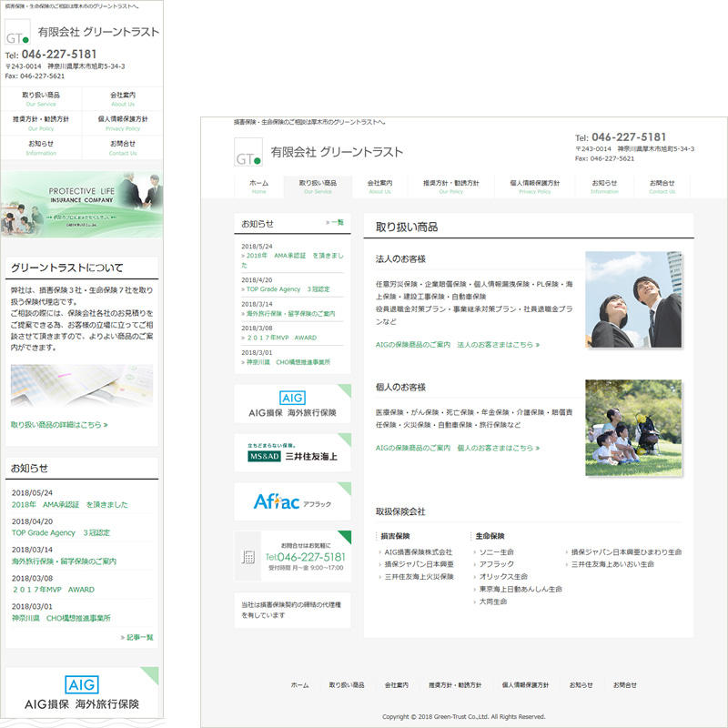Click the GT logo in mobile page header

(x=17, y=32)
